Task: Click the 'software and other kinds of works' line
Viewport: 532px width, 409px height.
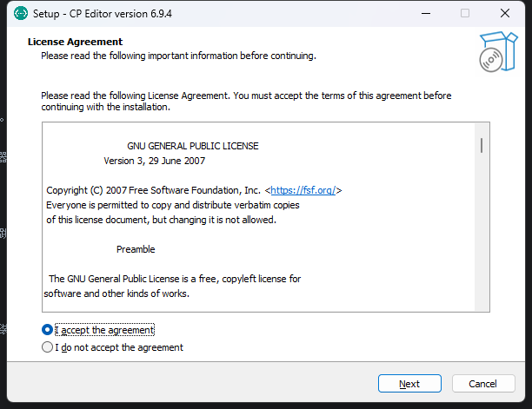Action: tap(116, 294)
